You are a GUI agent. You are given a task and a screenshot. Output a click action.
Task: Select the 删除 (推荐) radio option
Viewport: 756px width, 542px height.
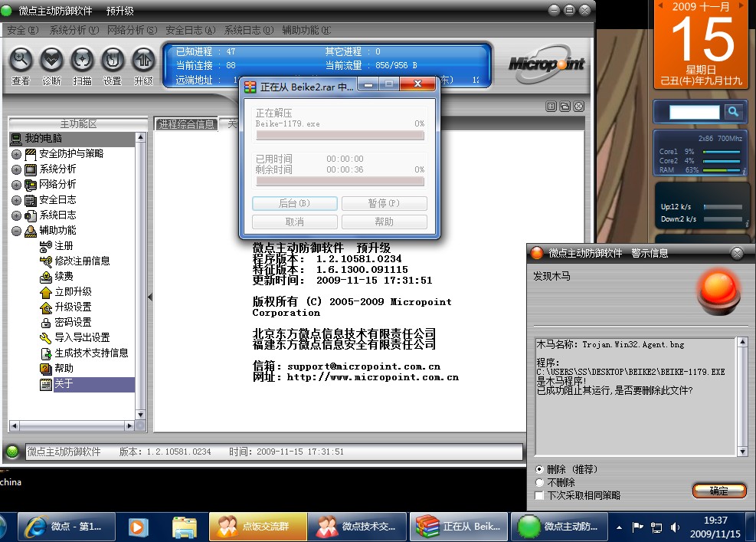point(539,469)
